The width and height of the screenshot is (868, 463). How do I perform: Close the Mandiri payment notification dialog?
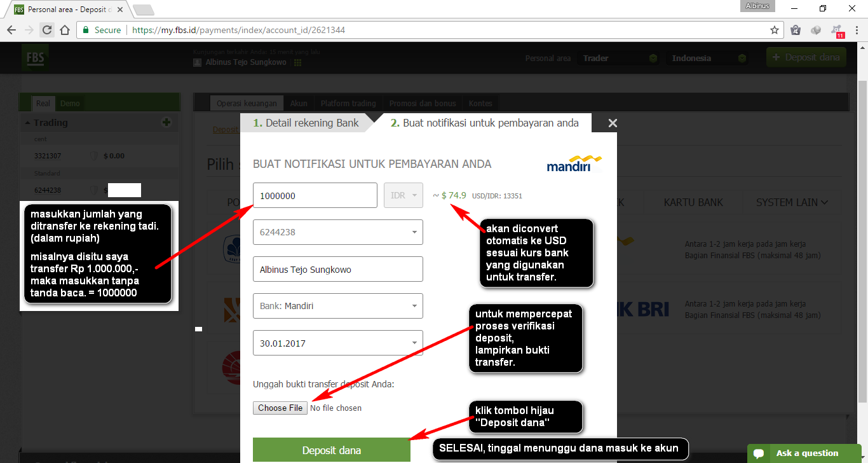tap(613, 123)
